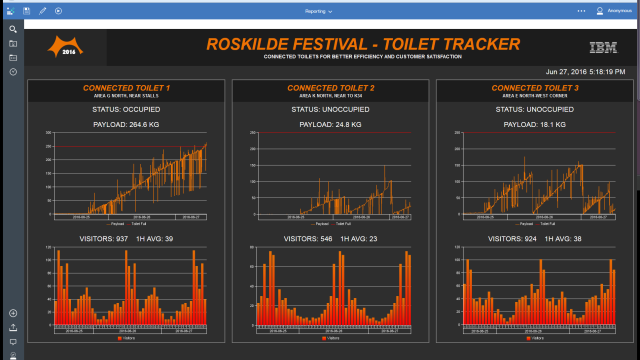Click Toilet Full legend entry under Toilet 3 chart
Viewport: 640px width, 360px height.
click(545, 224)
